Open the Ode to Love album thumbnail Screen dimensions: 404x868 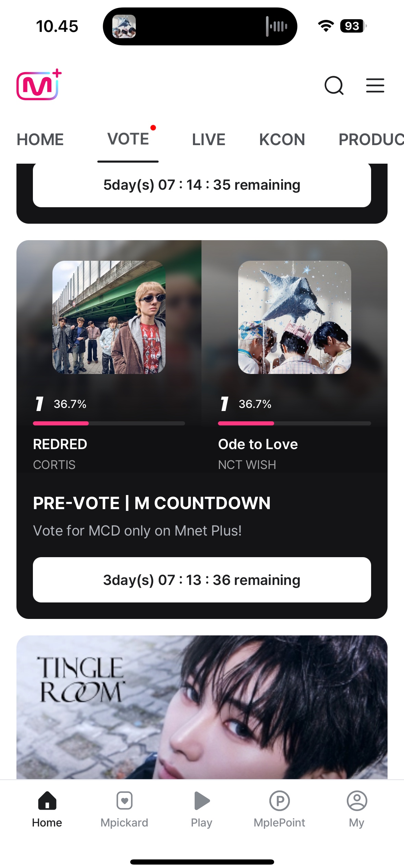coord(295,317)
